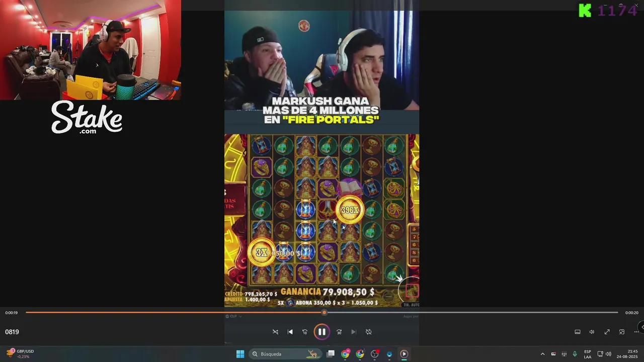Click the 3X multiplier coin in the slot
The width and height of the screenshot is (644, 362).
[262, 252]
